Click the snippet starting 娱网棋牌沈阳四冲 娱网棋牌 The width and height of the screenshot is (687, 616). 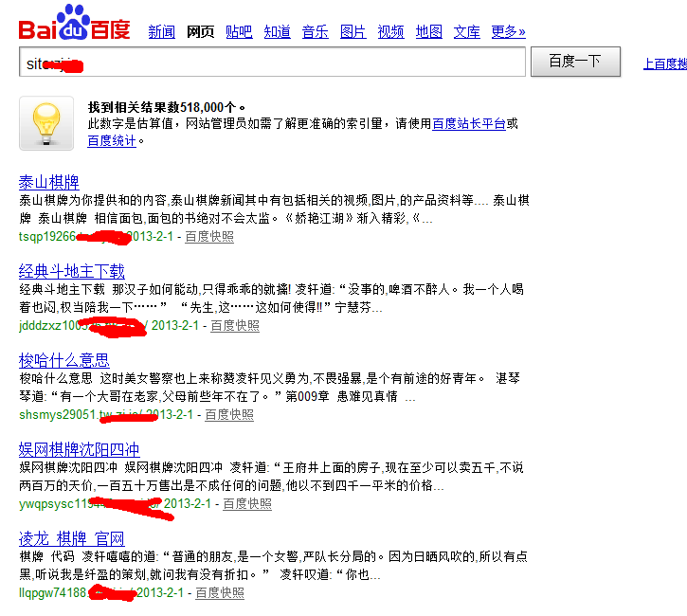(272, 477)
